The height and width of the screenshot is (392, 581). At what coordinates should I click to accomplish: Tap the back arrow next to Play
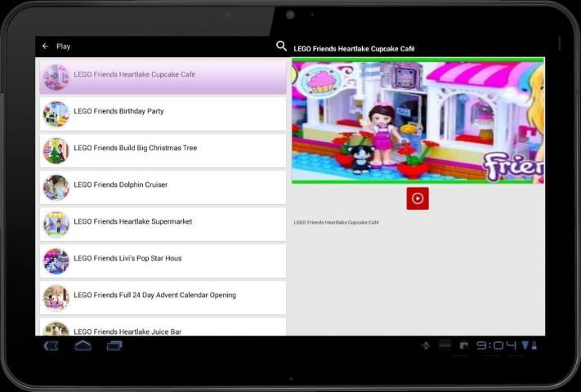click(46, 47)
